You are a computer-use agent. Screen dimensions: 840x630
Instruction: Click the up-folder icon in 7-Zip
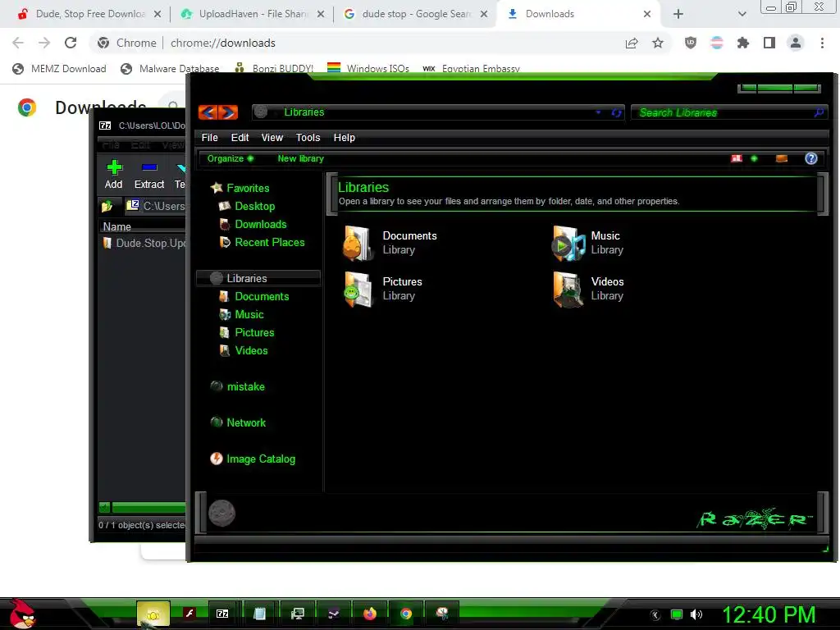107,206
